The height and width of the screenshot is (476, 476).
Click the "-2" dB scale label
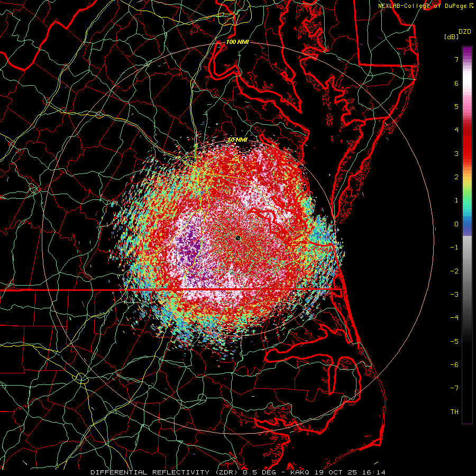pyautogui.click(x=454, y=271)
